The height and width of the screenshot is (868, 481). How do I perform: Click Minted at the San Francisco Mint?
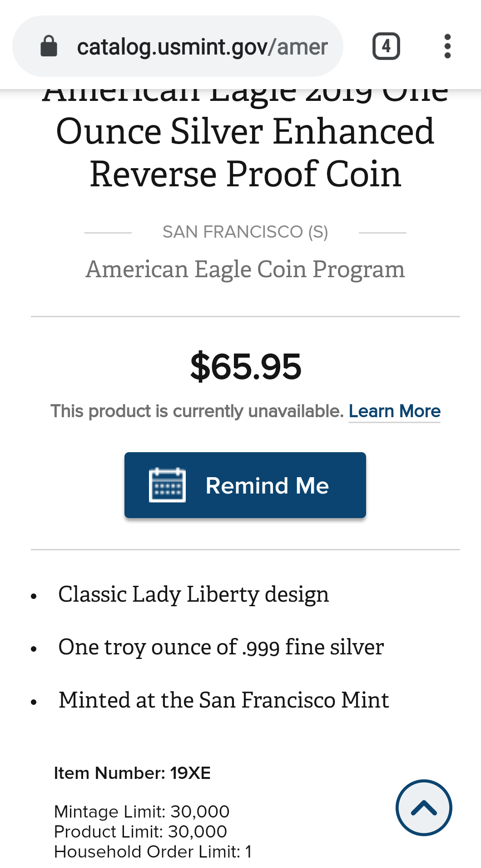click(x=224, y=700)
